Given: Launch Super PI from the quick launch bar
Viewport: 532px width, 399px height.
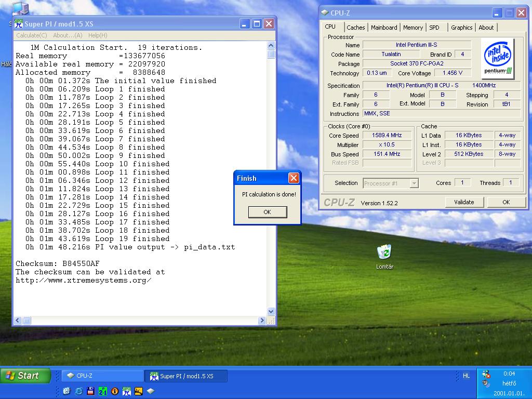Looking at the screenshot, I should [127, 391].
